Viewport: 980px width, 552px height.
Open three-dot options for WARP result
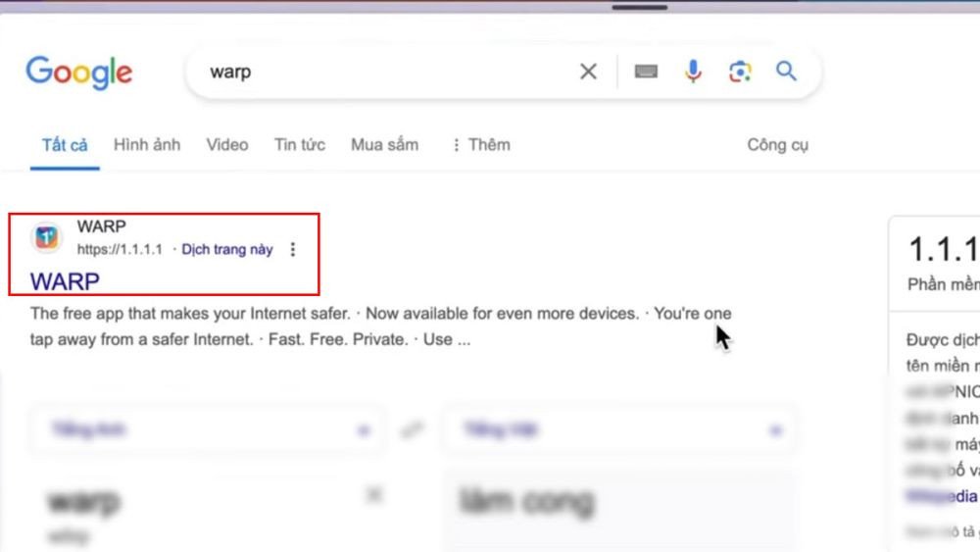coord(292,249)
